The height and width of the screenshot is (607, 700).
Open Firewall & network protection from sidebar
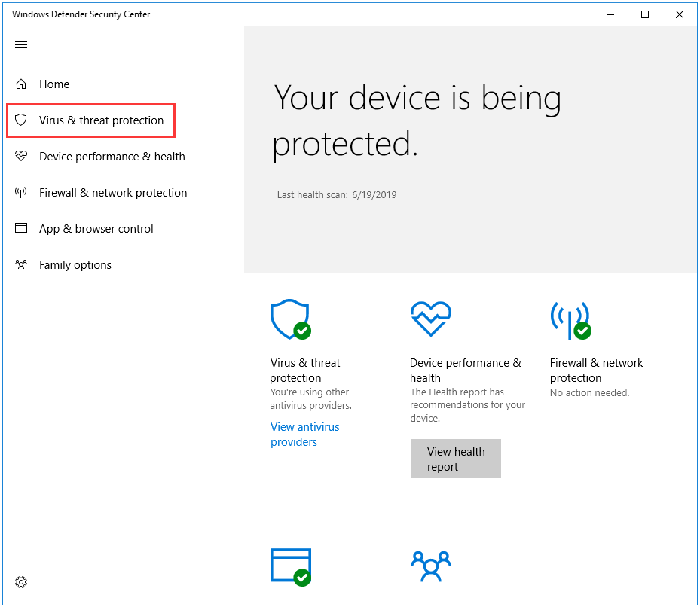(113, 192)
